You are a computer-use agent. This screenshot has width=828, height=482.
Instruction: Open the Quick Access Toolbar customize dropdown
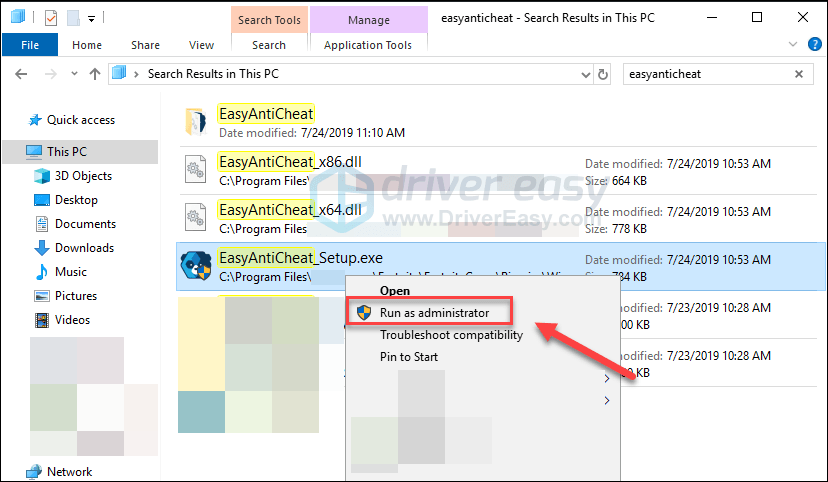pos(92,18)
